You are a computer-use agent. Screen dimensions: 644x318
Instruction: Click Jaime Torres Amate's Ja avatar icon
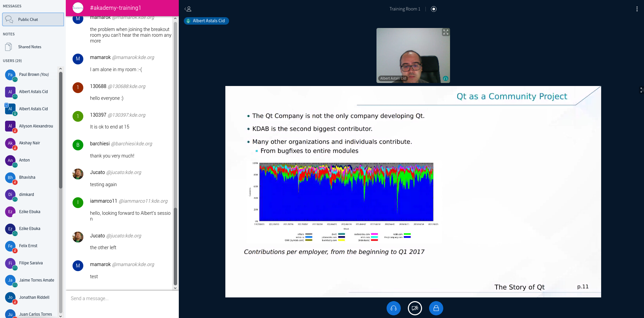coord(10,280)
